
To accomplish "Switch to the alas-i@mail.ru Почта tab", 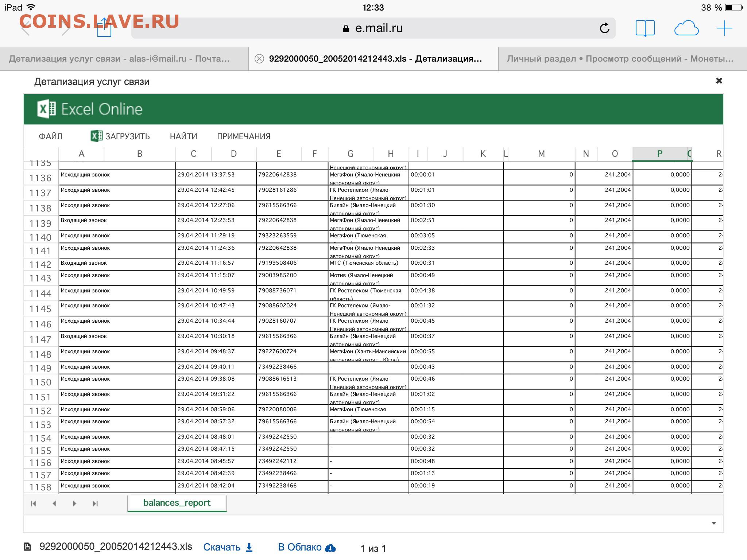I will click(x=124, y=59).
